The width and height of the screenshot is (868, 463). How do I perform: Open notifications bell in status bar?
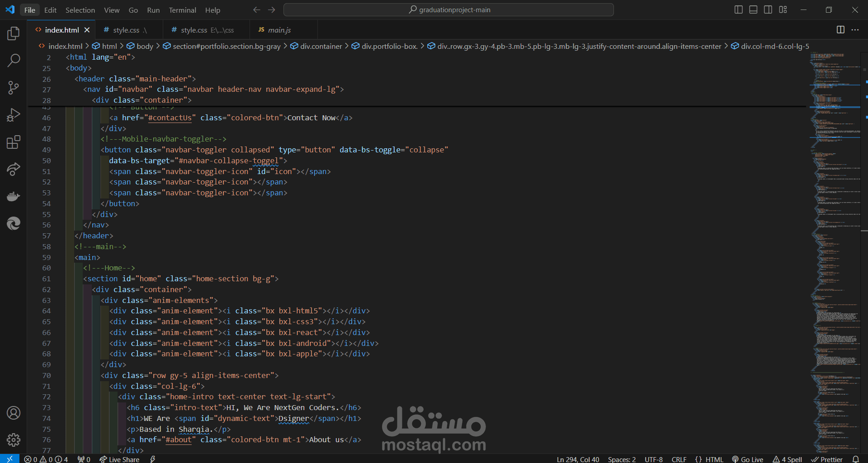coord(855,459)
